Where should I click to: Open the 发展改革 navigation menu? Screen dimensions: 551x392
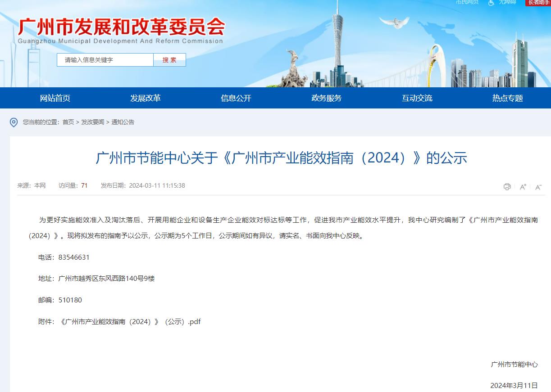146,98
